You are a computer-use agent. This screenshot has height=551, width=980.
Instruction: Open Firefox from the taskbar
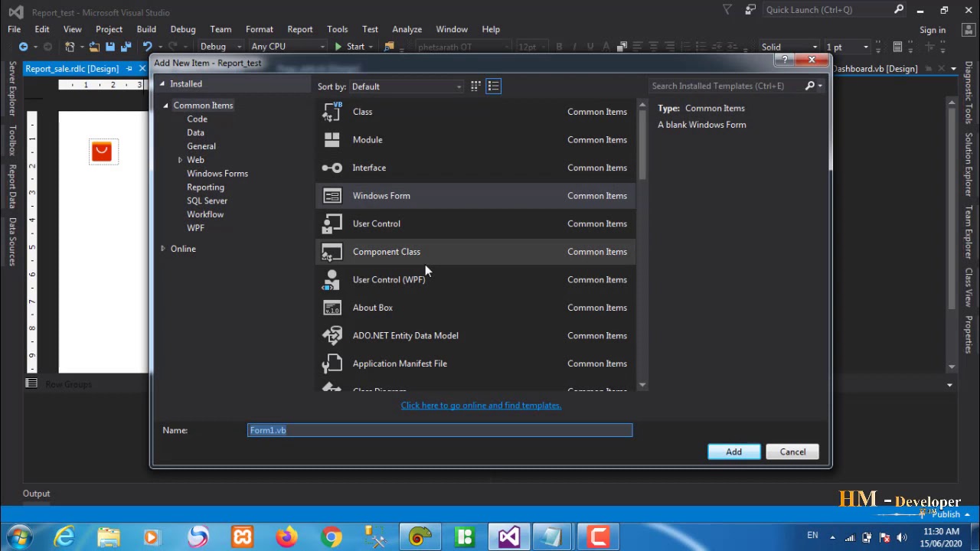(x=287, y=537)
